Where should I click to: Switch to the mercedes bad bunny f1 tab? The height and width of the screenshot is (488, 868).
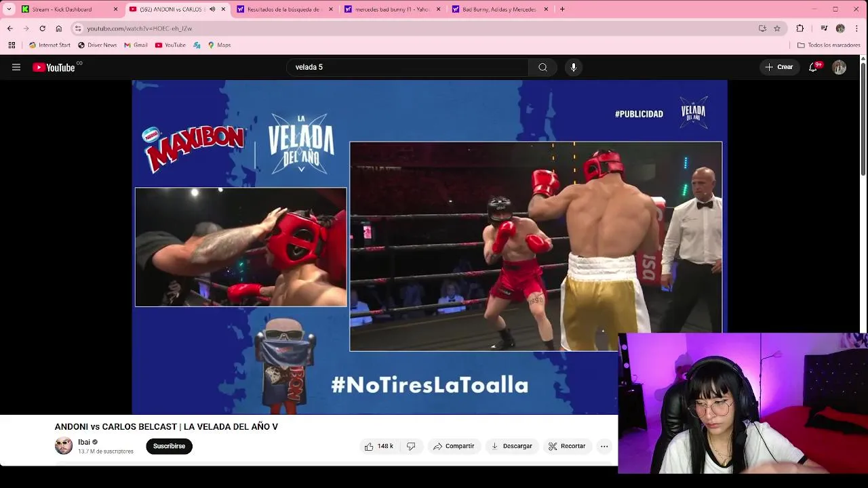393,9
